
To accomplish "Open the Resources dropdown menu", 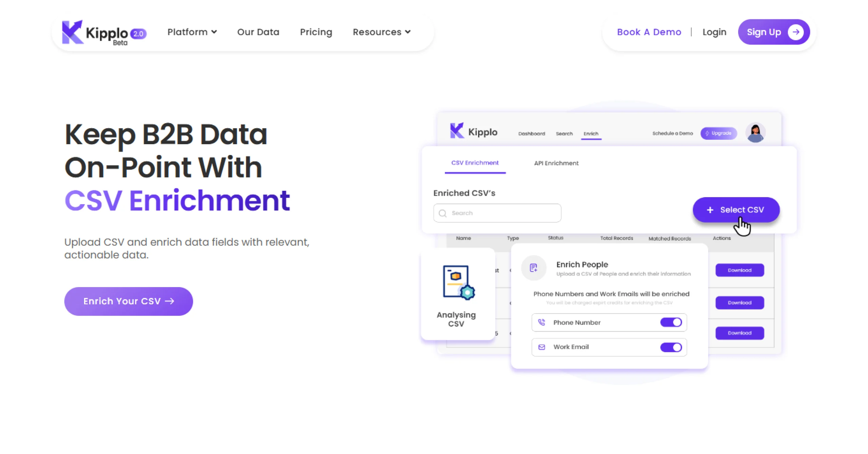I will pyautogui.click(x=381, y=32).
